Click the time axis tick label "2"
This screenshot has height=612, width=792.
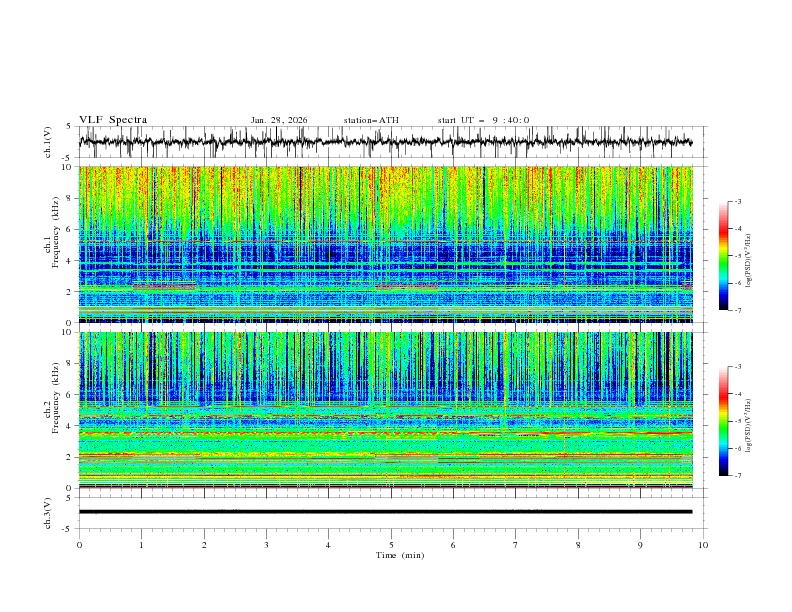204,545
